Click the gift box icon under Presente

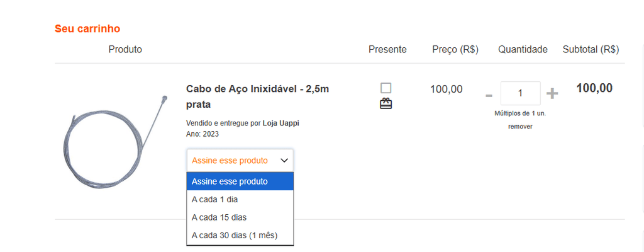[386, 104]
